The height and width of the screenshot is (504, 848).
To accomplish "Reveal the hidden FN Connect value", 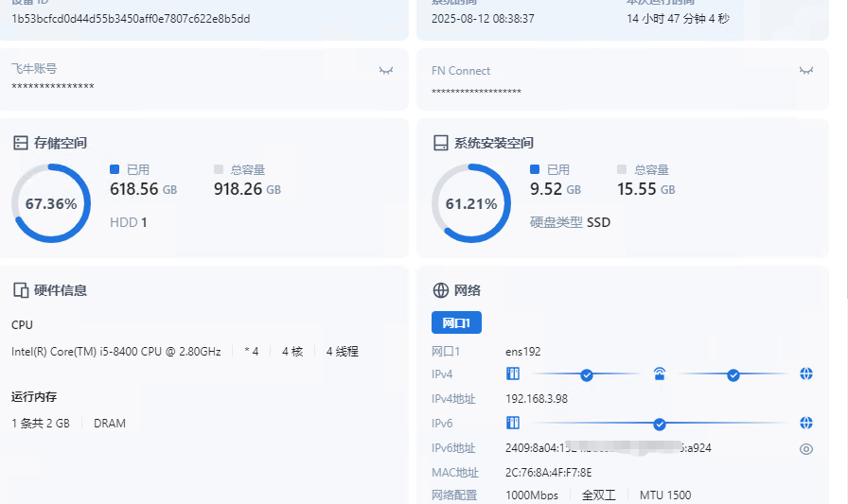I will (805, 70).
